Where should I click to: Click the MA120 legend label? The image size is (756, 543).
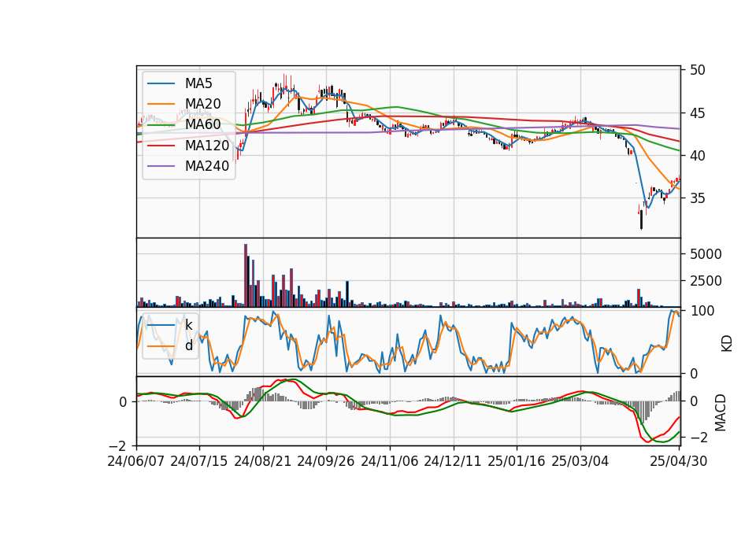(x=207, y=145)
